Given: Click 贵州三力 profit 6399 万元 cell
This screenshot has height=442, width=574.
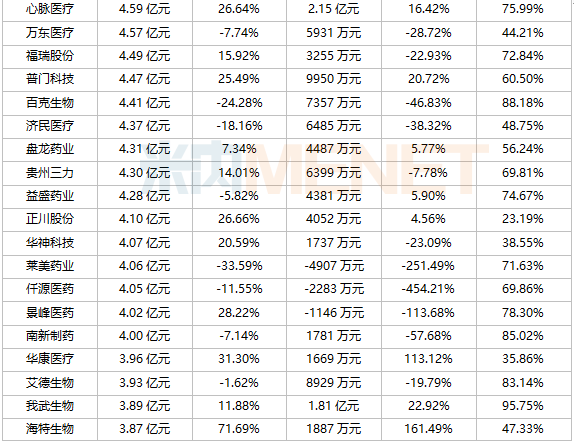Looking at the screenshot, I should (333, 172).
